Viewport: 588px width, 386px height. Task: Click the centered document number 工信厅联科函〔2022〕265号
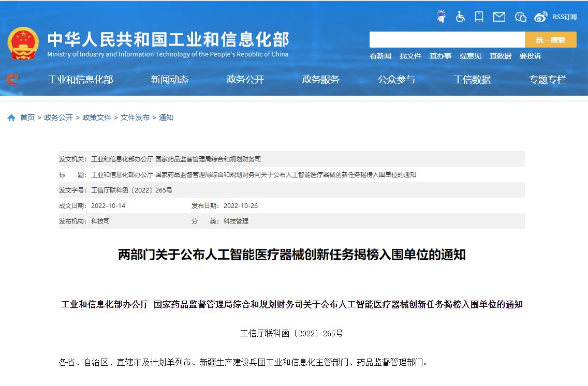click(x=292, y=334)
